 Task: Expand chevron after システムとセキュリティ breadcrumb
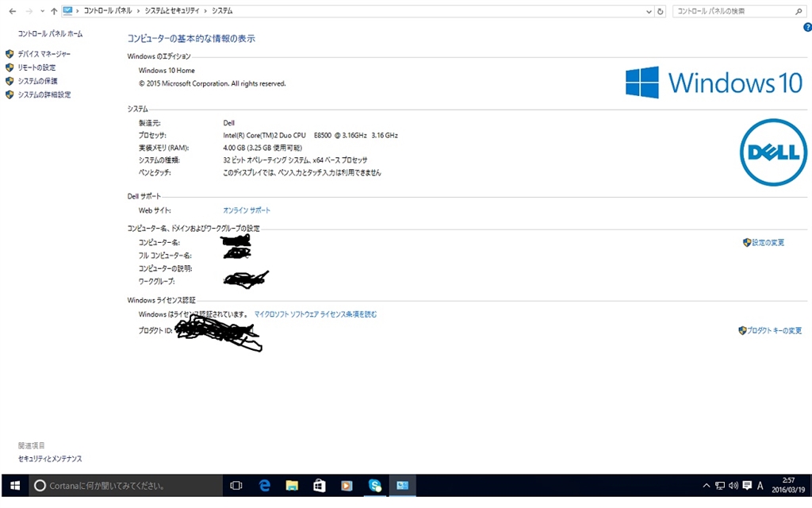pyautogui.click(x=205, y=11)
